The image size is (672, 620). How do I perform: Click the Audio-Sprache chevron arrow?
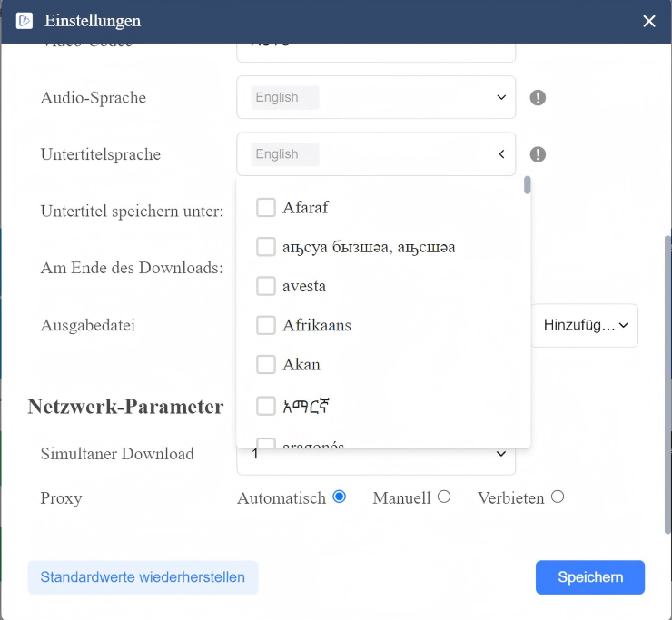point(501,98)
